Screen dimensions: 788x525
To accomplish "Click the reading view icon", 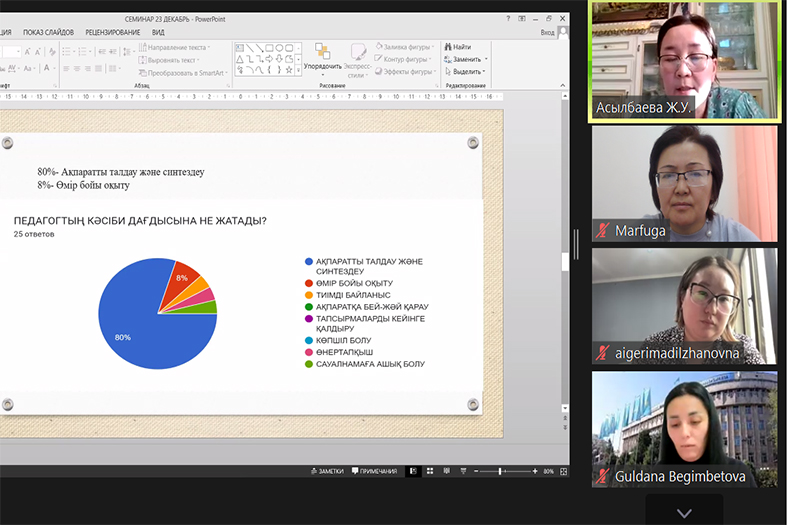I will (x=448, y=471).
